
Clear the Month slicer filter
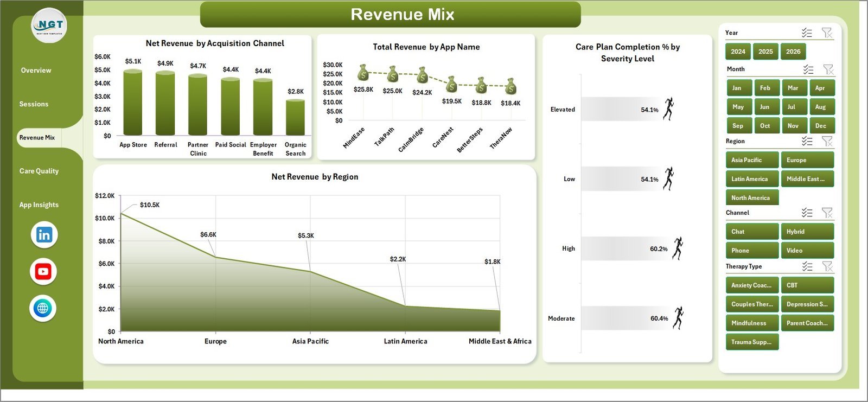(x=828, y=69)
